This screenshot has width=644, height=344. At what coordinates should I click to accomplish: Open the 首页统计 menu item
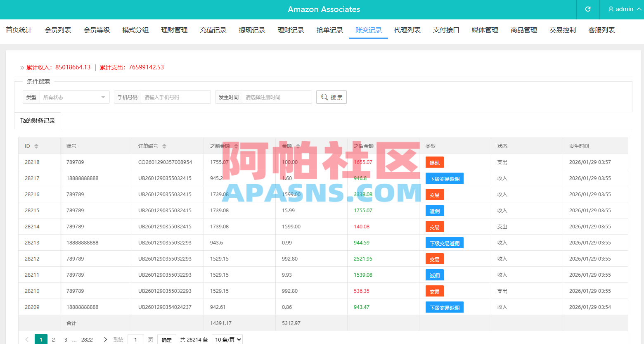click(x=19, y=30)
